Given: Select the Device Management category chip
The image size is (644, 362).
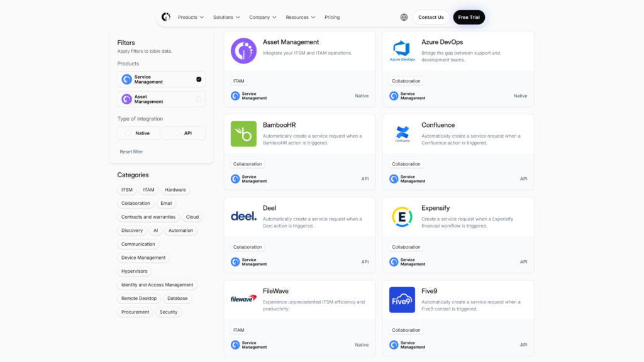Looking at the screenshot, I should [143, 257].
